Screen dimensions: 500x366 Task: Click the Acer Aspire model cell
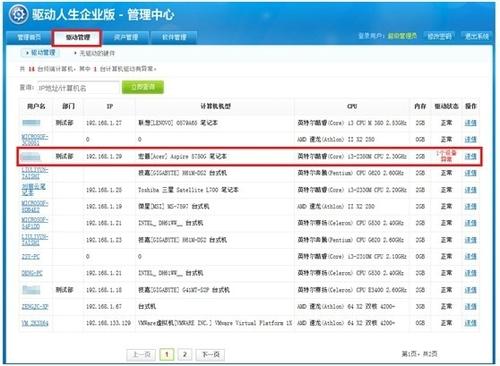tap(182, 156)
